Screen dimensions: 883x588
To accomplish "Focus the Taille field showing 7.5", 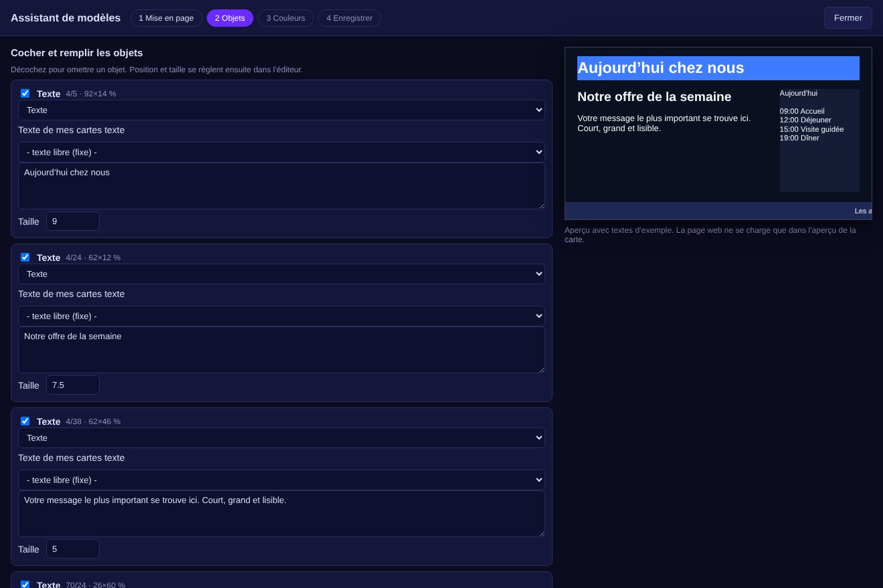I will pos(73,385).
